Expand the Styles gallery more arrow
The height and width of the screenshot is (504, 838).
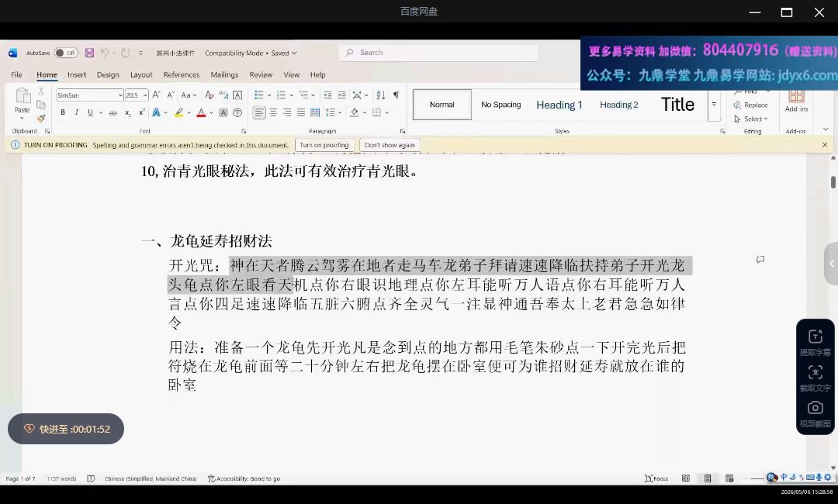click(714, 104)
